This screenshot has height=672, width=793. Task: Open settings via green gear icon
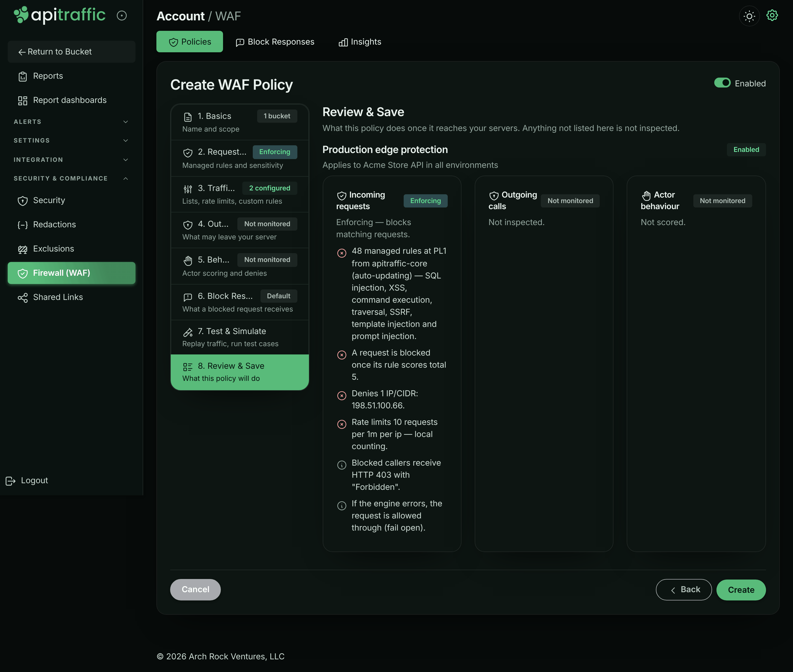772,16
